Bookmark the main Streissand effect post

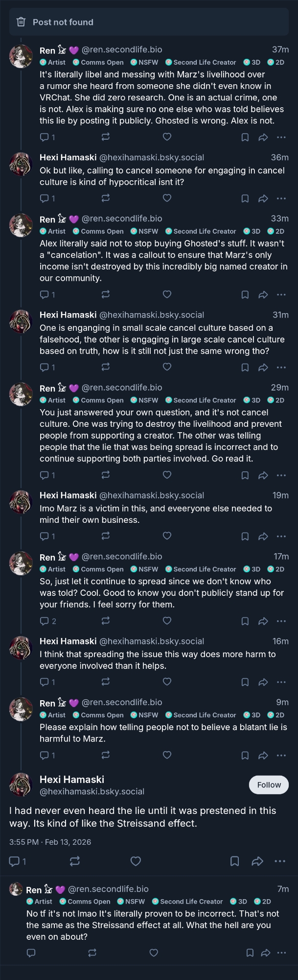click(x=234, y=861)
